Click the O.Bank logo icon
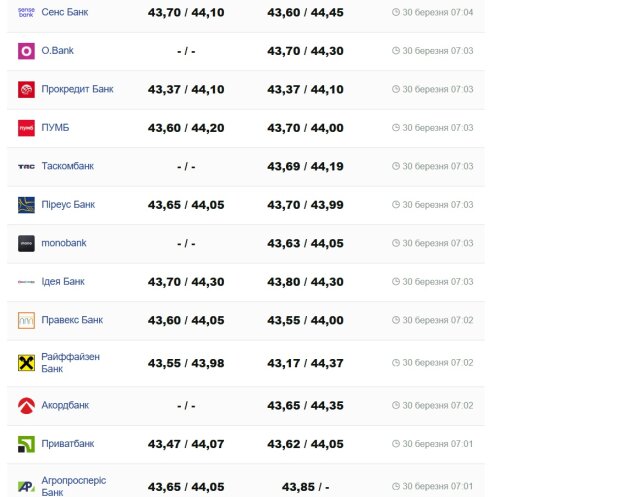Image resolution: width=620 pixels, height=497 pixels. point(26,51)
